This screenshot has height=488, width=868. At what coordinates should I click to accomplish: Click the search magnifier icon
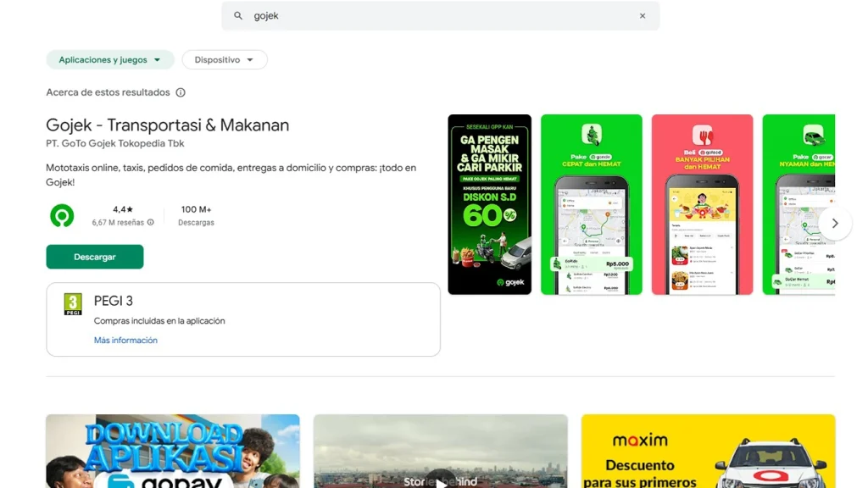point(238,15)
